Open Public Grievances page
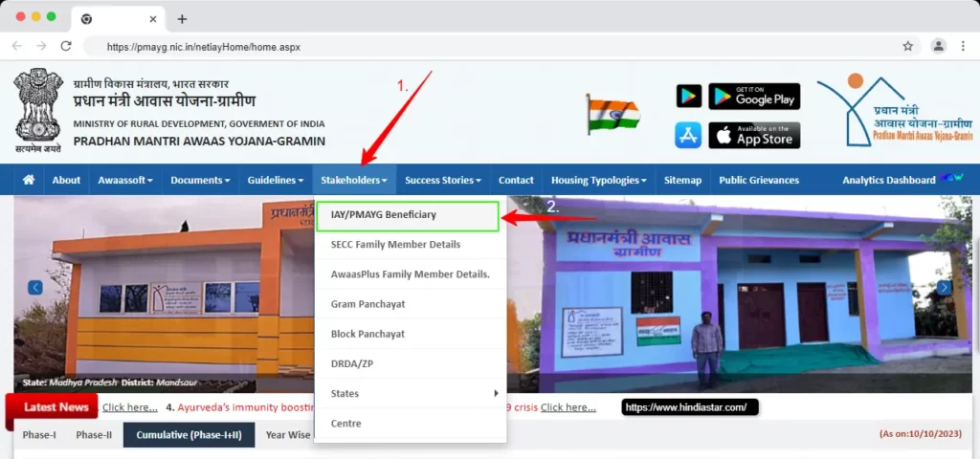 759,180
